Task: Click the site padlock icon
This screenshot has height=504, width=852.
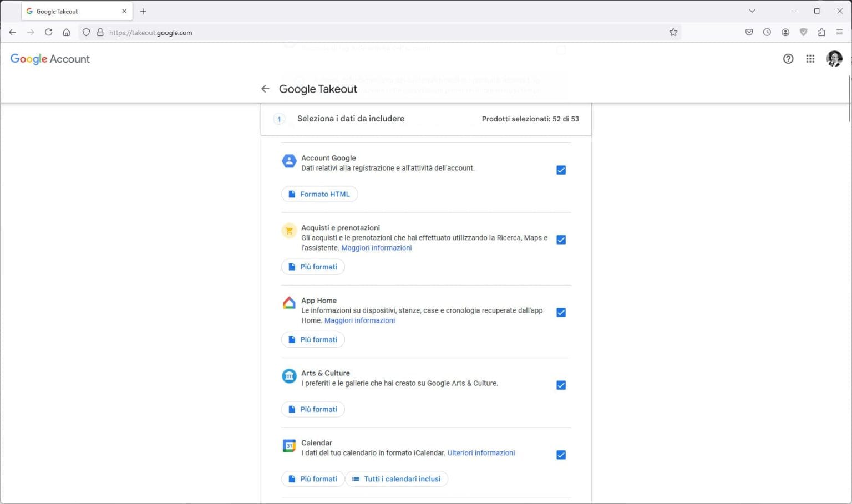Action: pyautogui.click(x=100, y=33)
